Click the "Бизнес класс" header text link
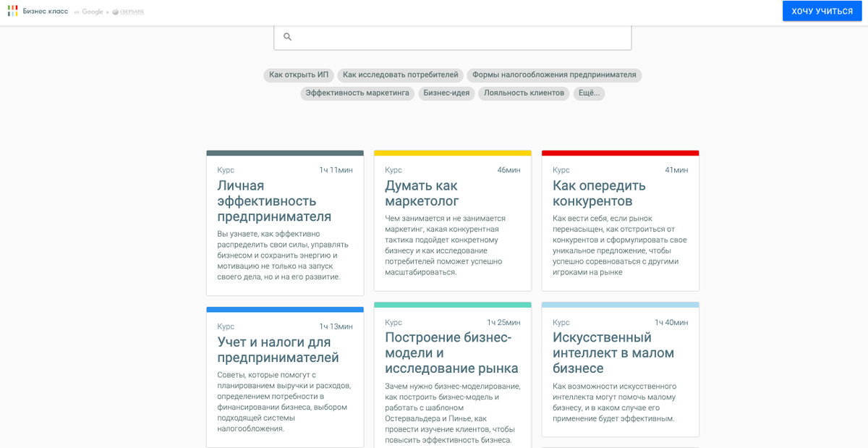The height and width of the screenshot is (448, 868). [46, 11]
